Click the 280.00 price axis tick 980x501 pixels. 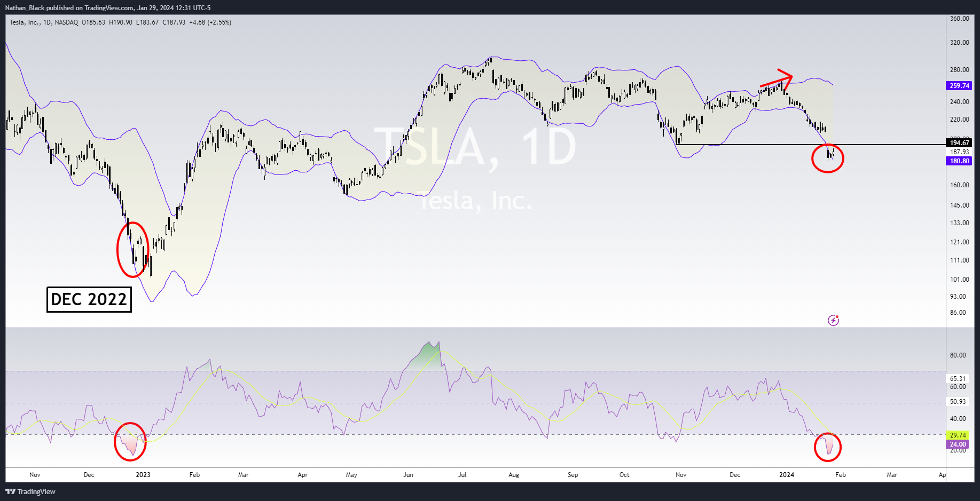click(x=959, y=70)
